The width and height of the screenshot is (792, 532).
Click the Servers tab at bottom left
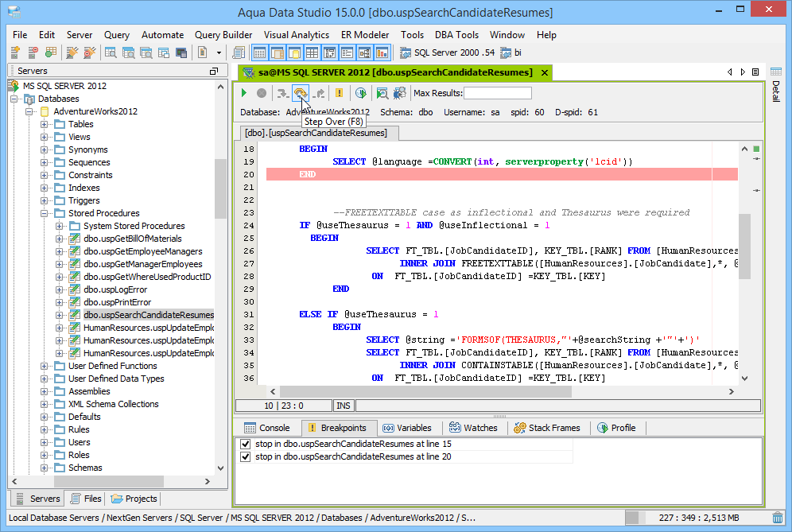pos(38,499)
